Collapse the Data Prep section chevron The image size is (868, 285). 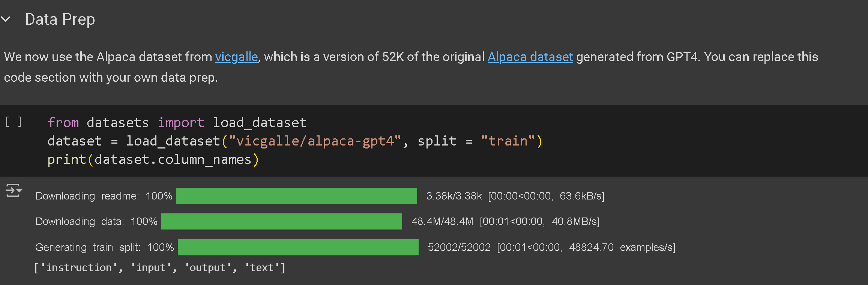[6, 19]
